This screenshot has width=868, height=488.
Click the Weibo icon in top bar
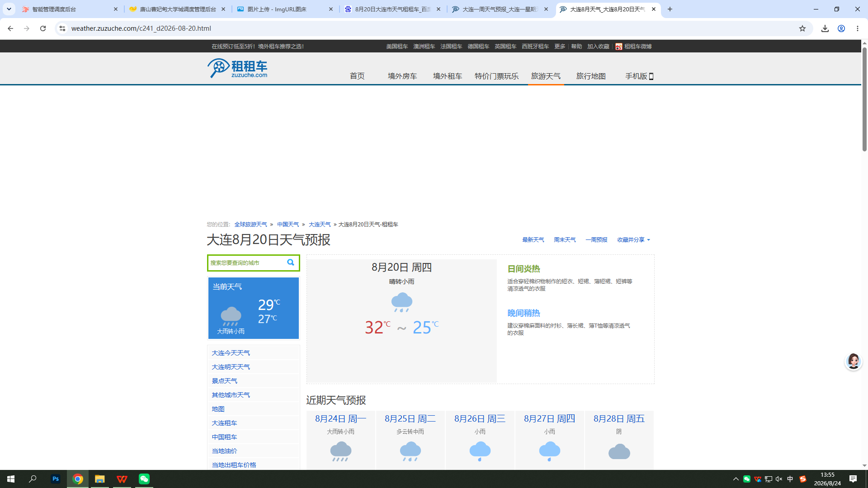619,47
